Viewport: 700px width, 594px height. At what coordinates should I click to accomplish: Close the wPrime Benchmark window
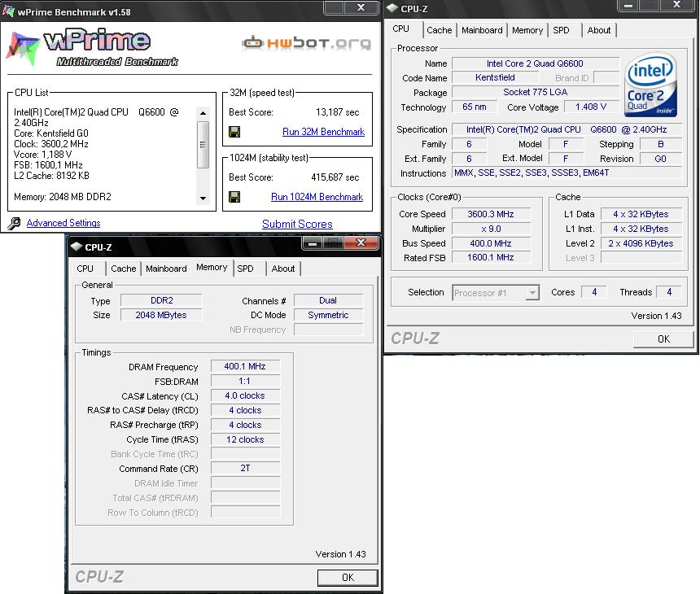pyautogui.click(x=361, y=7)
